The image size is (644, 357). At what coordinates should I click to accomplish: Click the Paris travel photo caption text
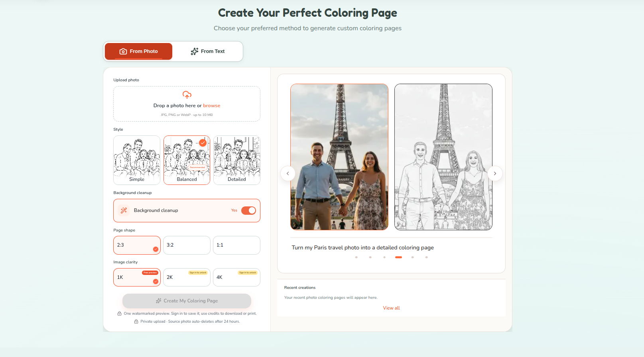click(x=363, y=247)
